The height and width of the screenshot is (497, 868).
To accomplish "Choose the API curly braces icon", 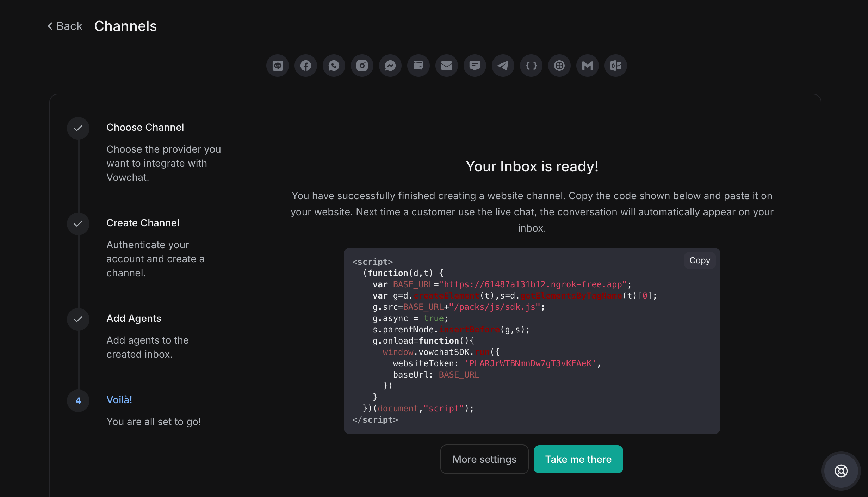I will [x=531, y=66].
